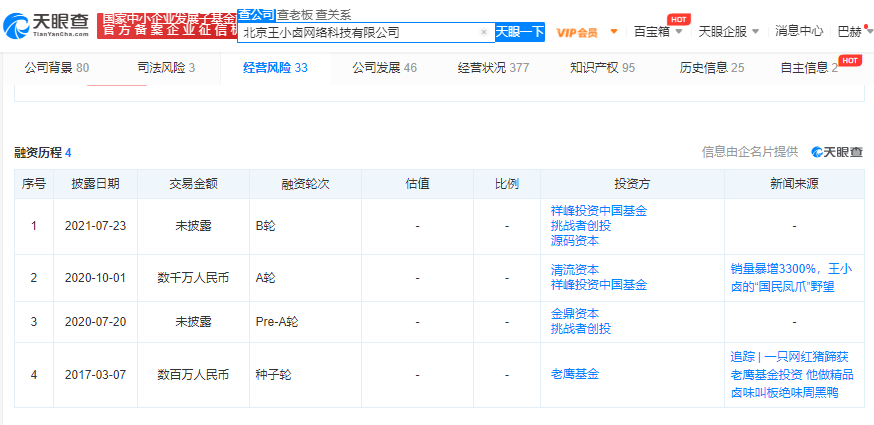Click the national SME fund banner
874x425 pixels.
pyautogui.click(x=167, y=26)
